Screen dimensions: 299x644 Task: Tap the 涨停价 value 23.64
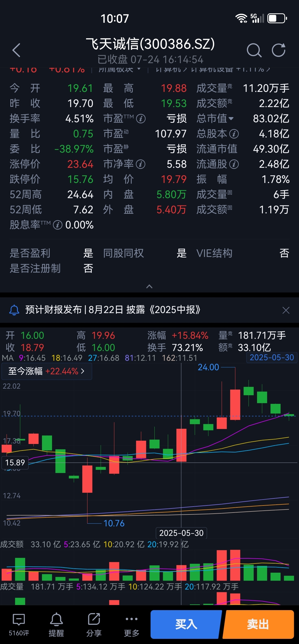pos(80,164)
